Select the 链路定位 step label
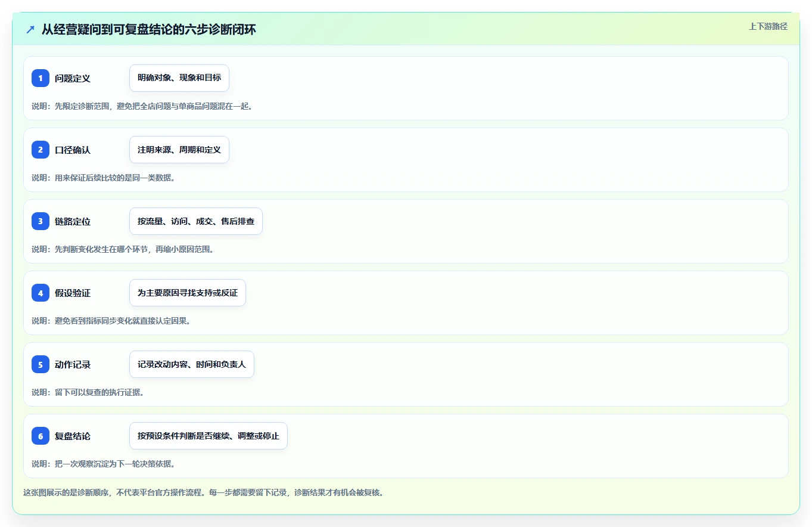Viewport: 812px width, 527px height. coord(73,221)
